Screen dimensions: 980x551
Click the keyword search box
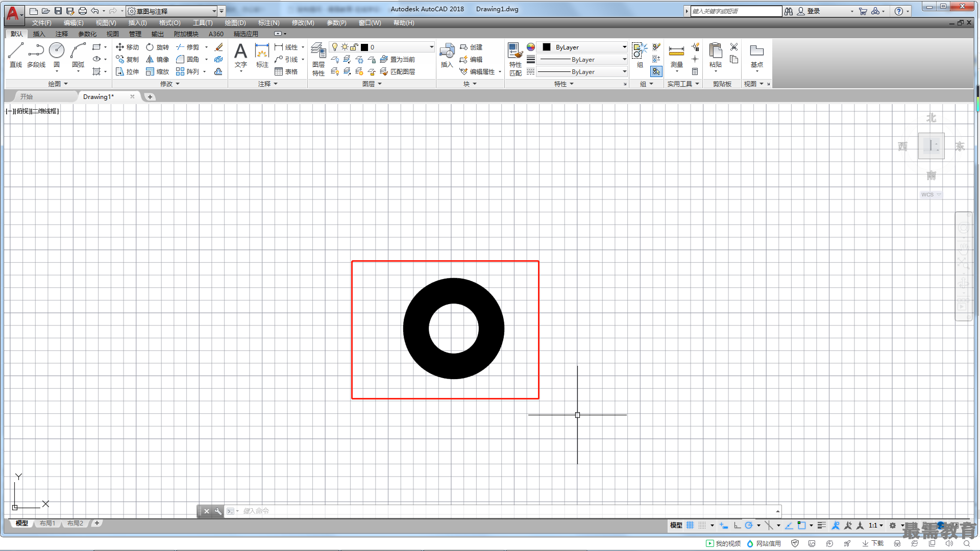pyautogui.click(x=736, y=11)
